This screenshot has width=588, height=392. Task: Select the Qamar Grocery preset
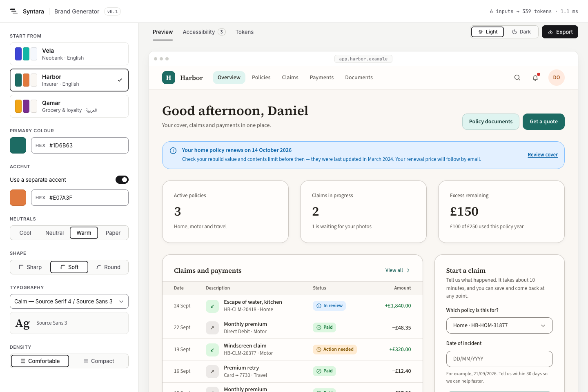coord(69,106)
